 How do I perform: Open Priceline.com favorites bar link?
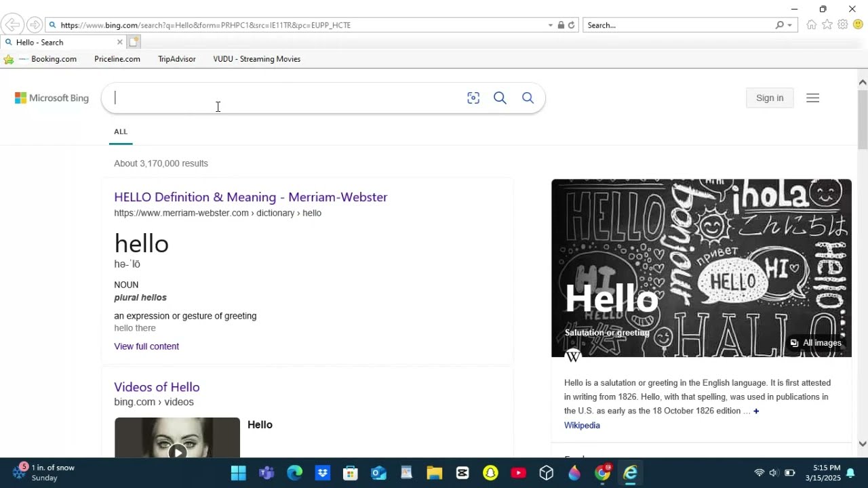[117, 59]
